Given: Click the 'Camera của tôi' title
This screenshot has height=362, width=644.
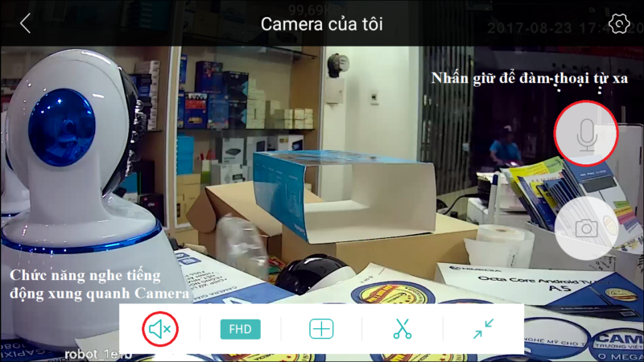Looking at the screenshot, I should 321,23.
